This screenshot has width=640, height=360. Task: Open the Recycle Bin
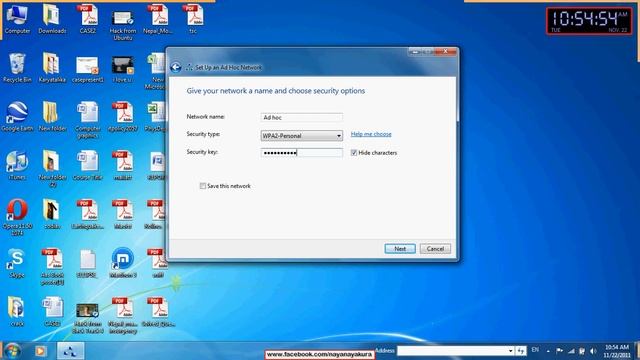(17, 68)
